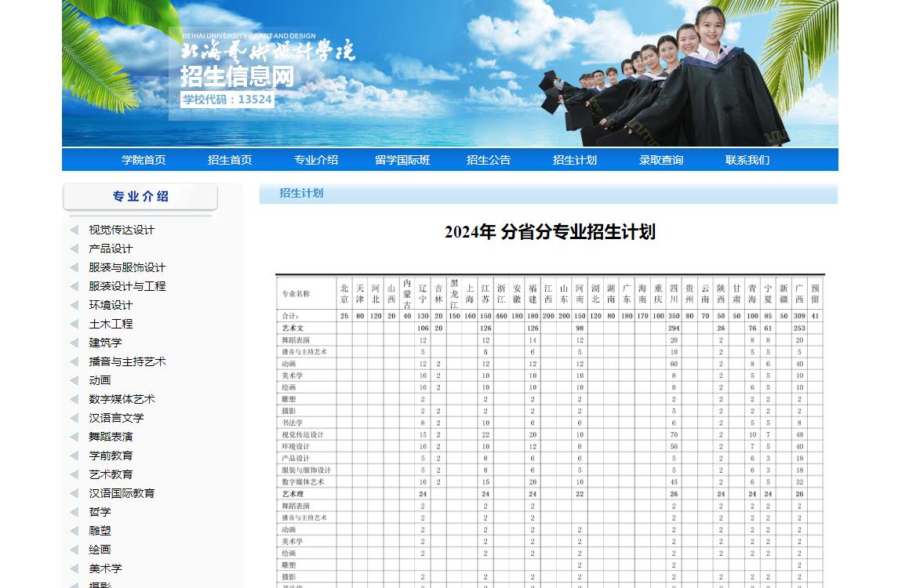Click the 视觉传达设计 row in the table

pyautogui.click(x=551, y=434)
